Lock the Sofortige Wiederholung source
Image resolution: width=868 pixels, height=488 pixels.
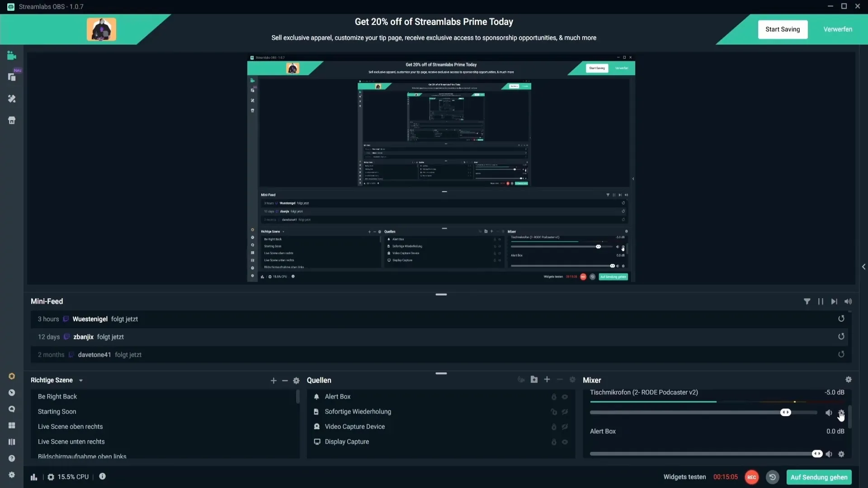click(x=554, y=412)
